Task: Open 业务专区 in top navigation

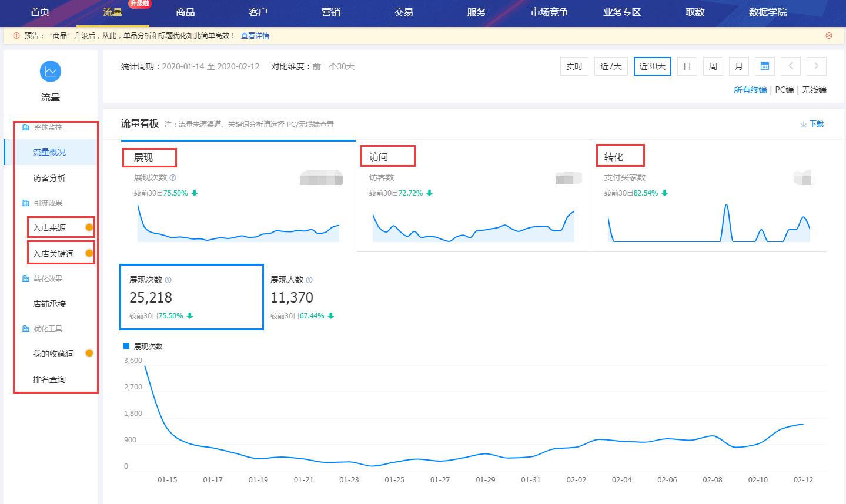Action: 622,12
